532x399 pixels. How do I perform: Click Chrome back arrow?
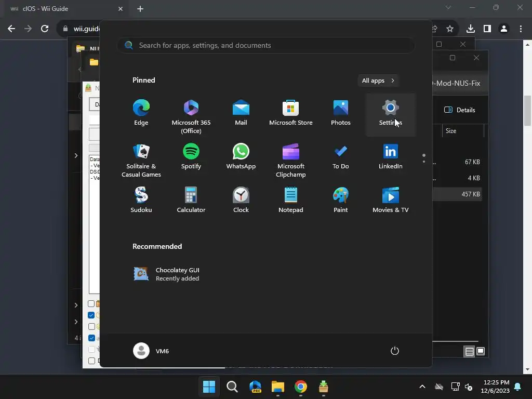(x=11, y=29)
